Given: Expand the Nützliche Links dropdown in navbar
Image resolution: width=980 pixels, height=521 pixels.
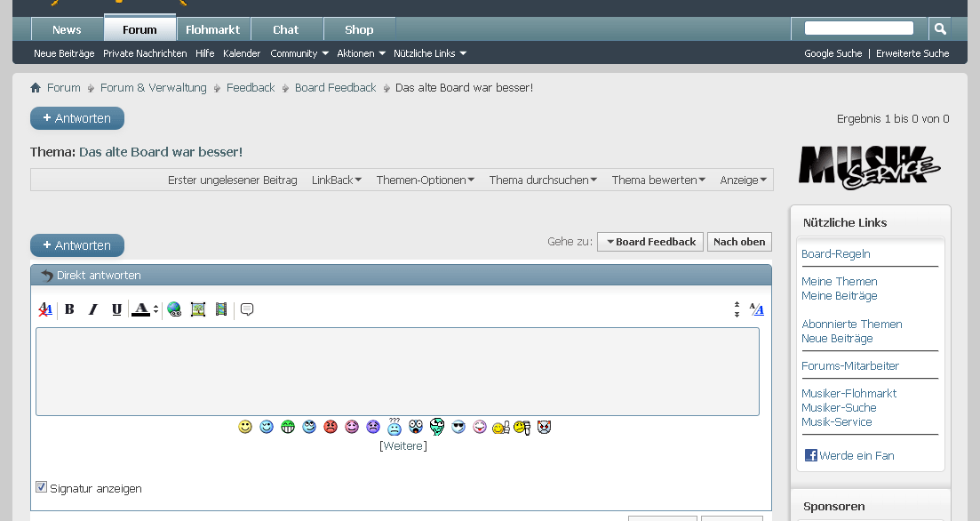Looking at the screenshot, I should point(430,53).
